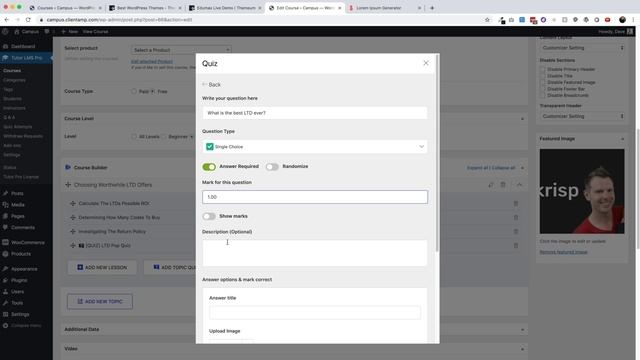The height and width of the screenshot is (360, 640).
Task: Delete the Investigating The Return Policy lesson
Action: (516, 231)
